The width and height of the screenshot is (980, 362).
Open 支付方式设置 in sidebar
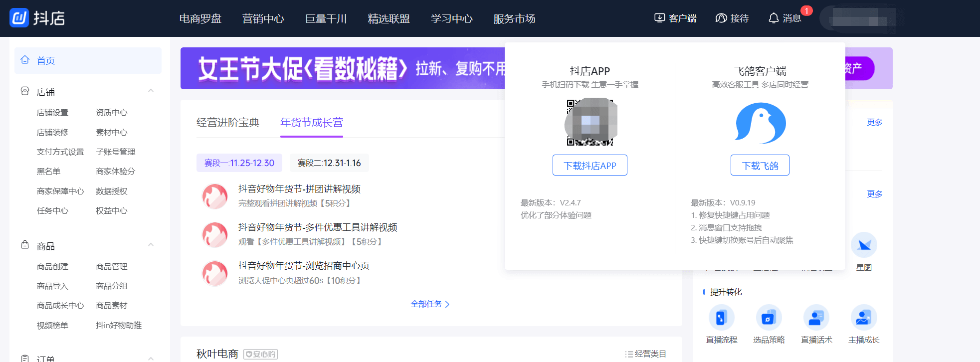coord(60,152)
